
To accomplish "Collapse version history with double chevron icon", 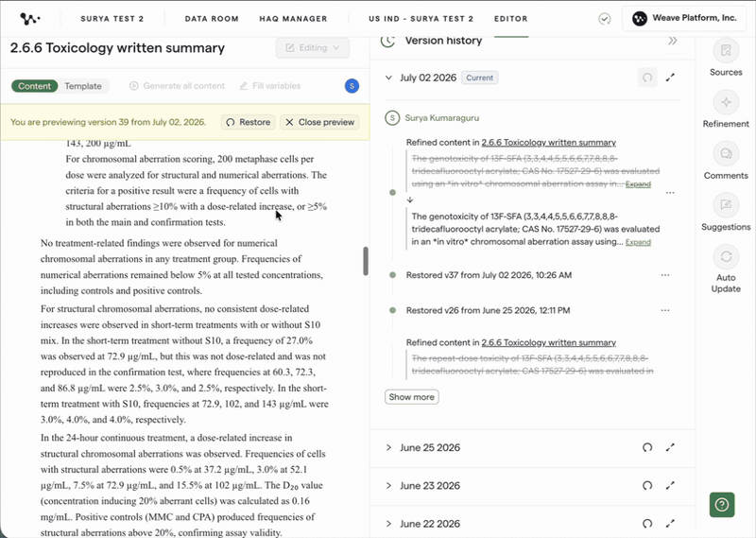I will point(673,41).
